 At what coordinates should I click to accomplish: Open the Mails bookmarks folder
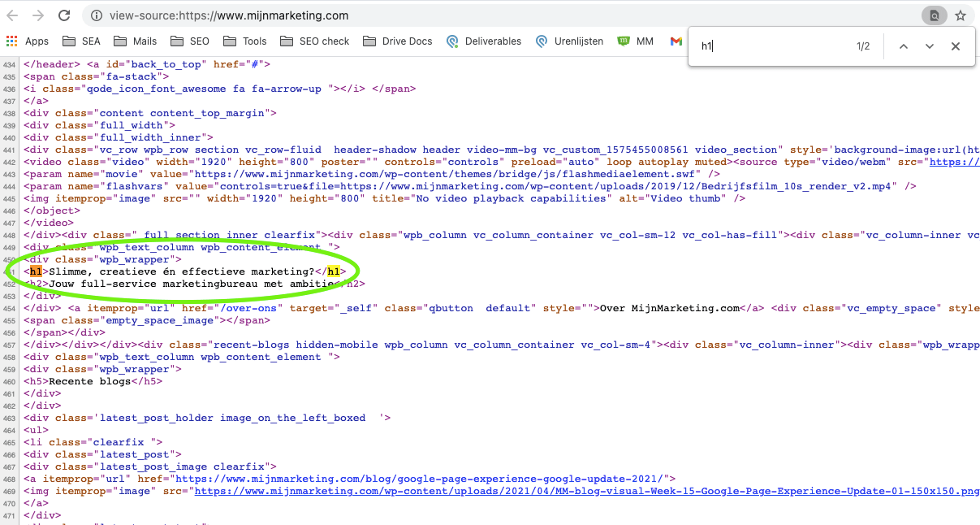coord(135,41)
